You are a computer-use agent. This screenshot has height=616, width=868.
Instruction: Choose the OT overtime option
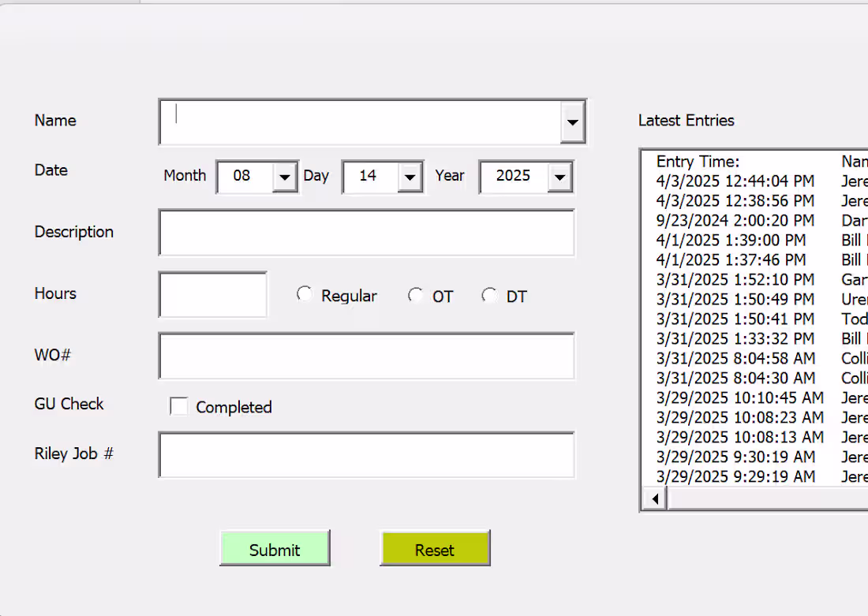(x=416, y=293)
